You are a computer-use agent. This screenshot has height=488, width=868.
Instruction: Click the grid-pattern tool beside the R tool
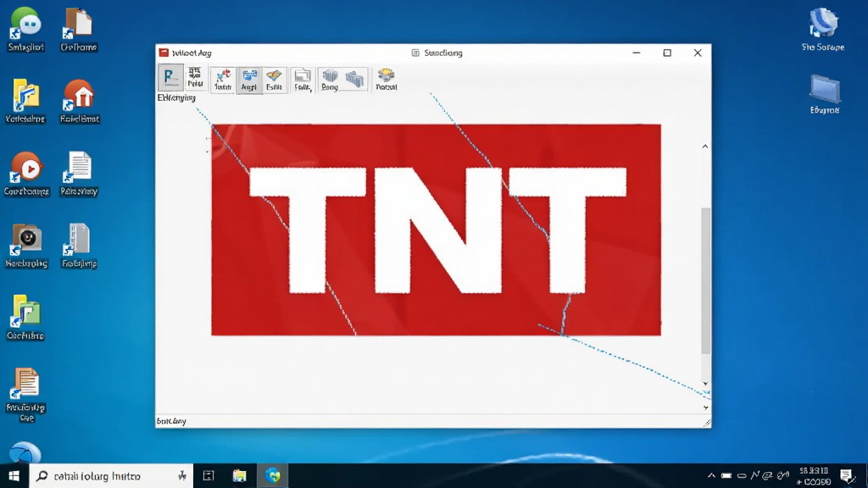coord(195,77)
